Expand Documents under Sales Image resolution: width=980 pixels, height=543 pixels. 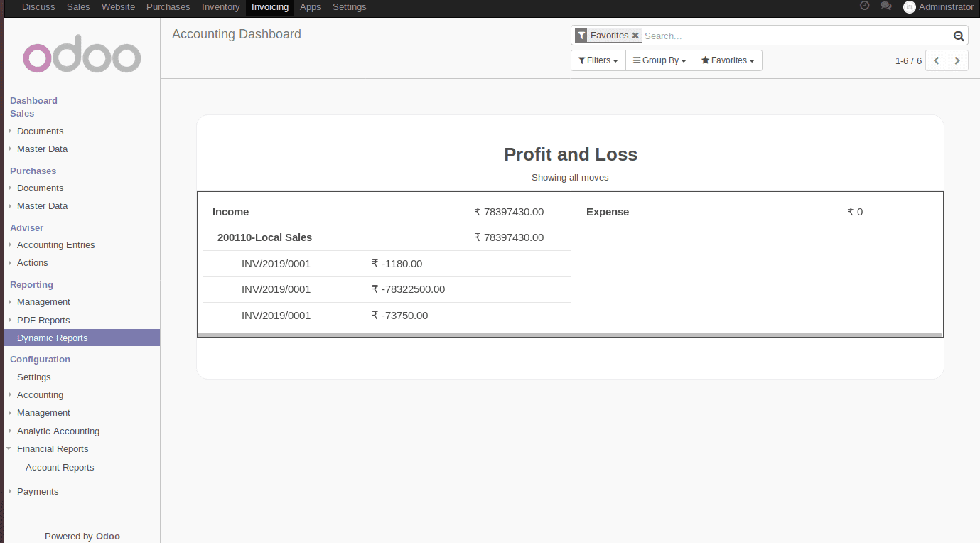point(40,131)
